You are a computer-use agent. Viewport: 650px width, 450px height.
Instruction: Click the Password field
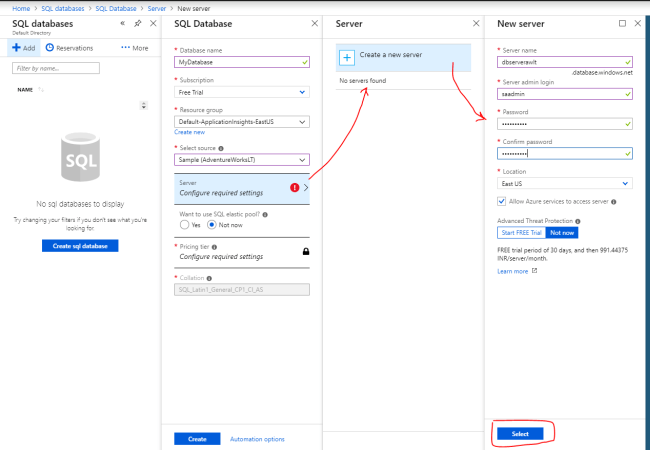coord(565,124)
